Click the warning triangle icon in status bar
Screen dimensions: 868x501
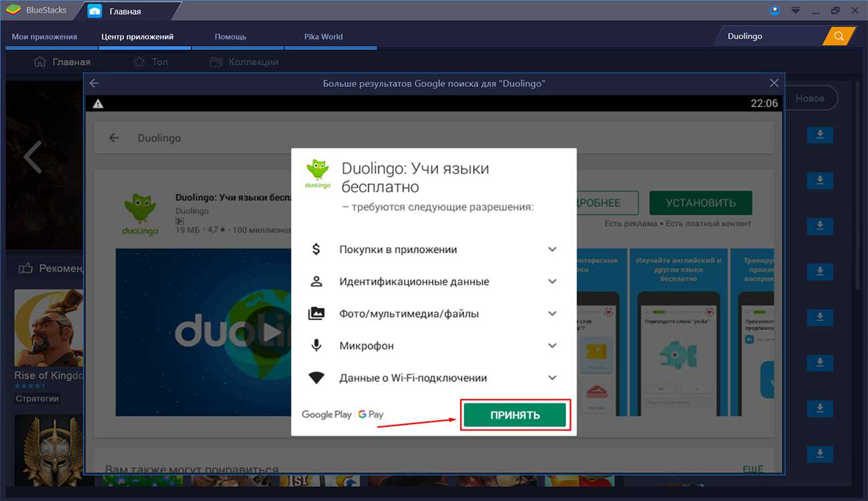point(98,104)
